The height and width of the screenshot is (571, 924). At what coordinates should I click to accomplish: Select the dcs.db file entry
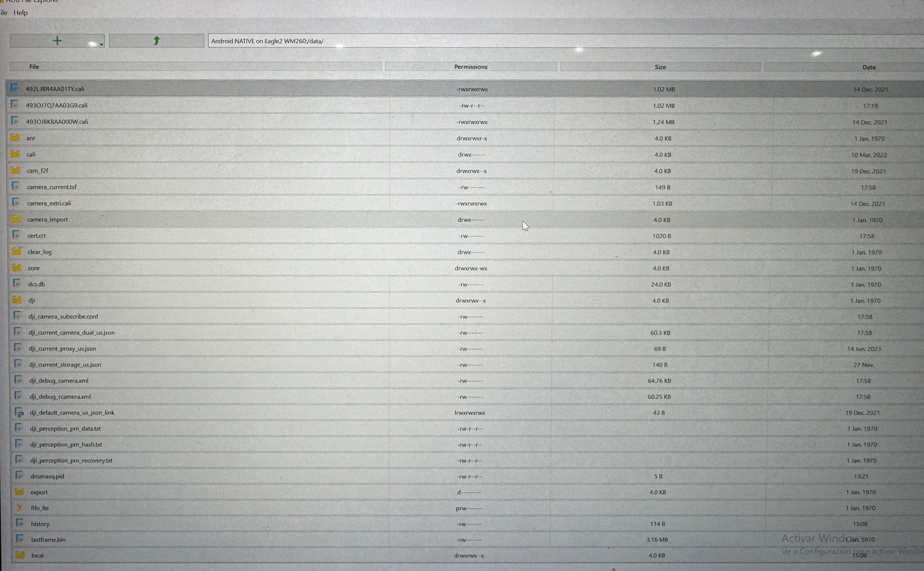click(x=36, y=284)
